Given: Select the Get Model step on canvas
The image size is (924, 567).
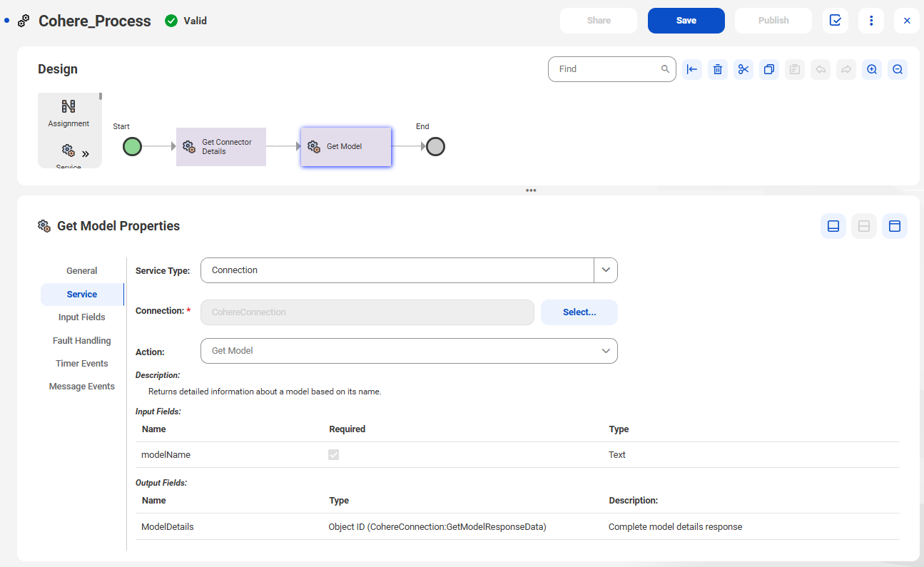Looking at the screenshot, I should (x=346, y=147).
